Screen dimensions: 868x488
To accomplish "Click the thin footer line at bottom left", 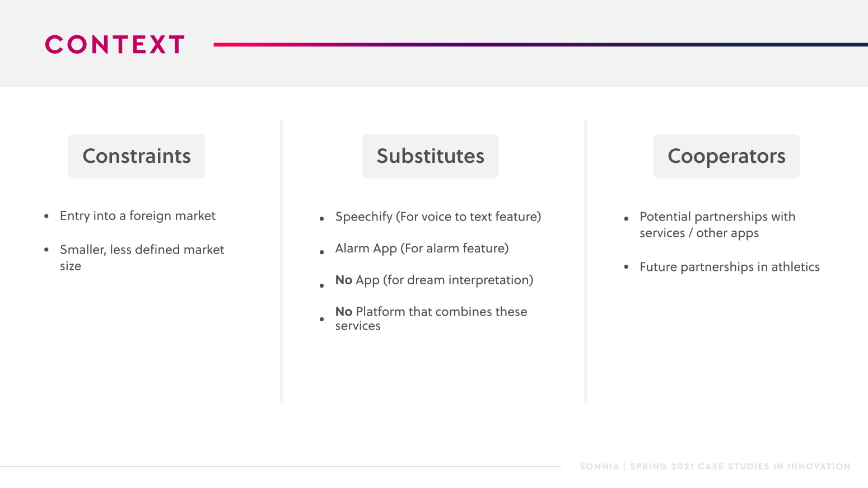I will pyautogui.click(x=280, y=467).
